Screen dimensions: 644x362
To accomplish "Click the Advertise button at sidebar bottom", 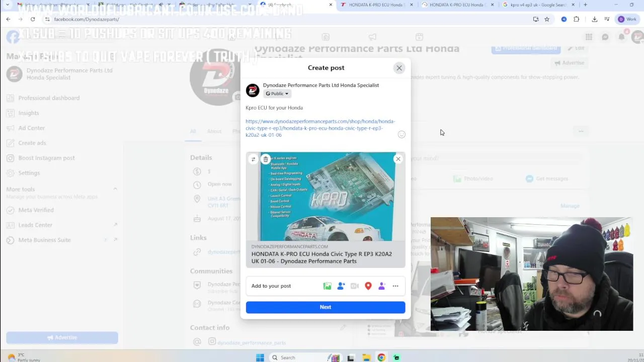I will pos(62,338).
